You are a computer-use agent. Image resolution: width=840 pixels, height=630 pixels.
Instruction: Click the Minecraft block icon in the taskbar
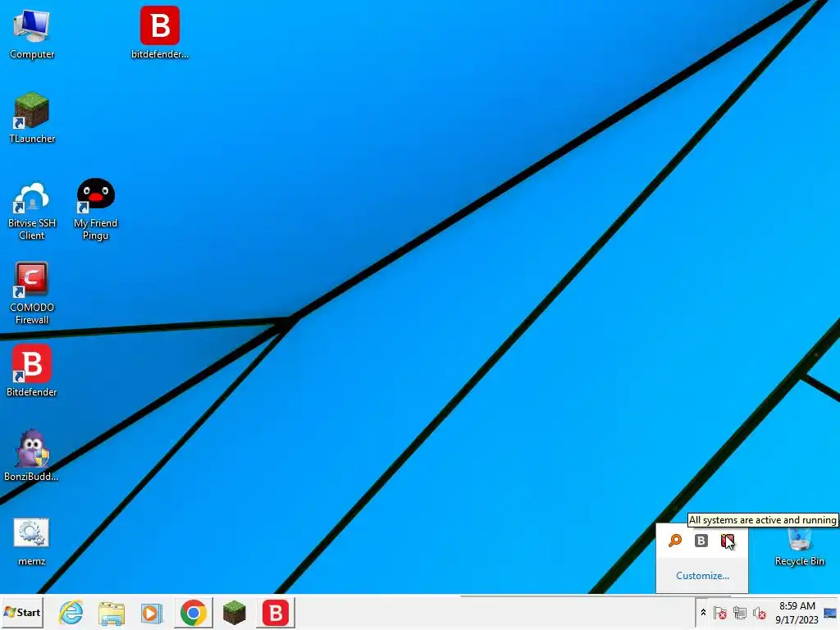coord(234,612)
